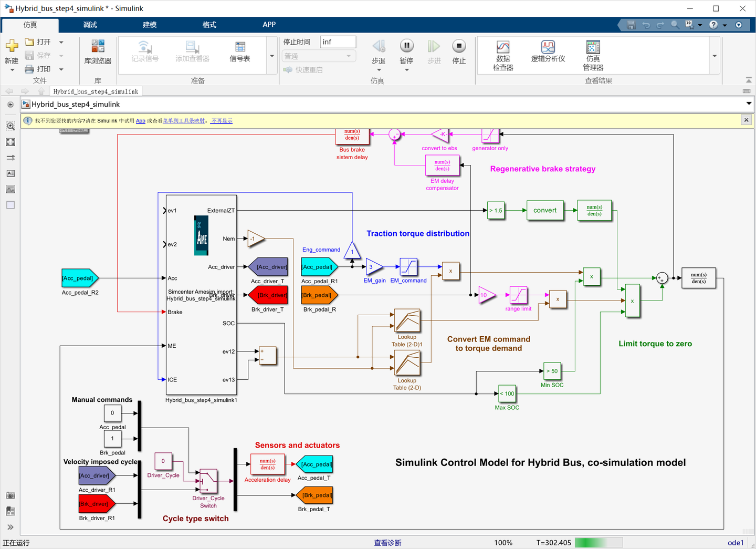Click the Zoom tool in left palette

click(10, 126)
